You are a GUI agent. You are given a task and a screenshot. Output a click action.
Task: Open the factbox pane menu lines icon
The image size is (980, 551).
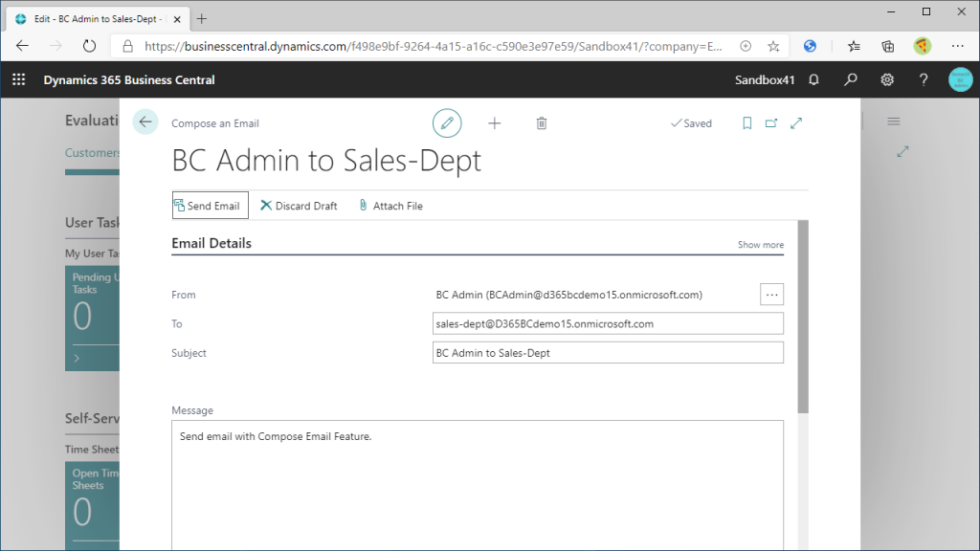tap(894, 121)
